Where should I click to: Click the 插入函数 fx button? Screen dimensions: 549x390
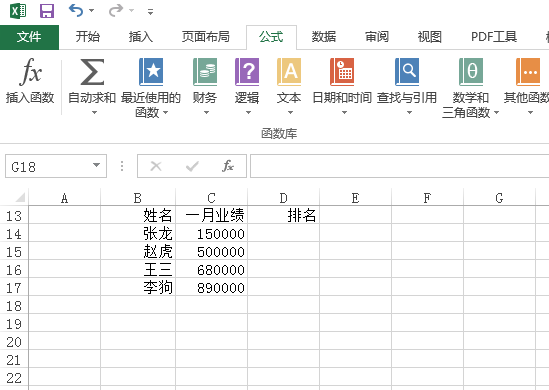coord(30,81)
